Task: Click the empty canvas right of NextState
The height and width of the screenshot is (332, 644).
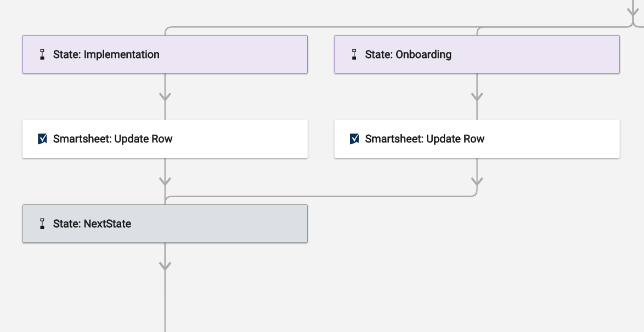Action: point(472,246)
